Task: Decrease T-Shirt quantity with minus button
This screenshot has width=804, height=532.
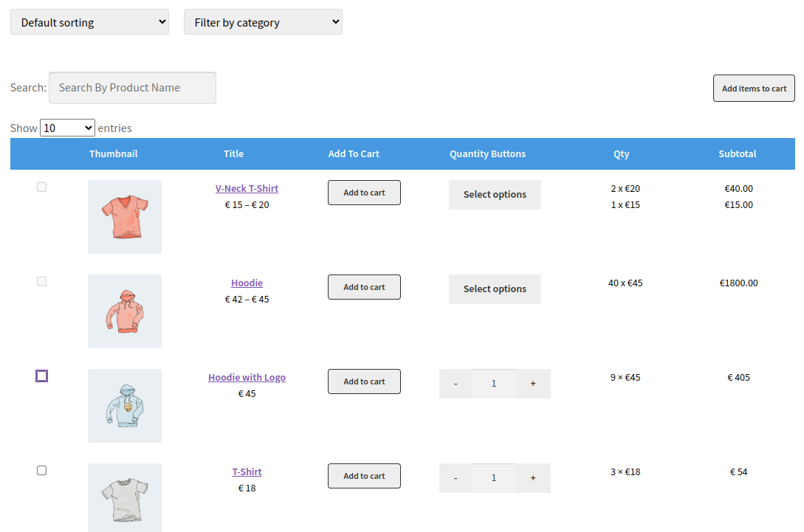Action: point(456,477)
